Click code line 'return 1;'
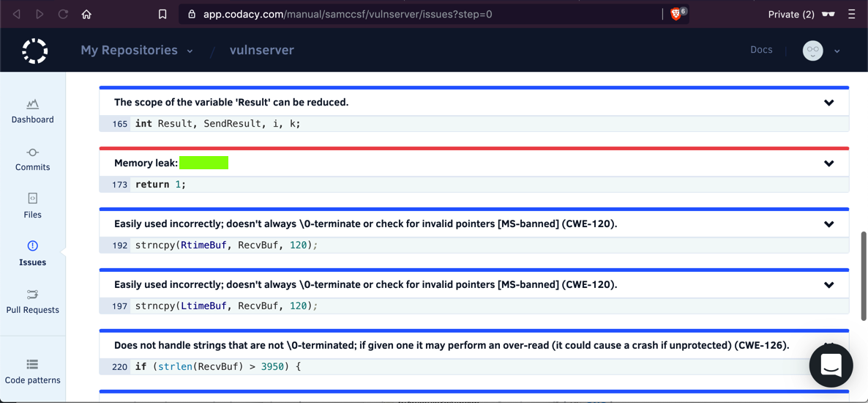868x403 pixels. (x=160, y=185)
